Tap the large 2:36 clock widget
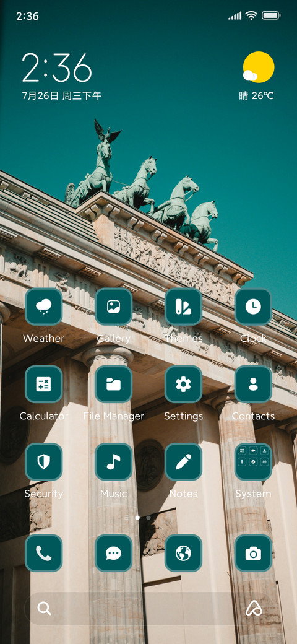The height and width of the screenshot is (644, 297). (56, 67)
